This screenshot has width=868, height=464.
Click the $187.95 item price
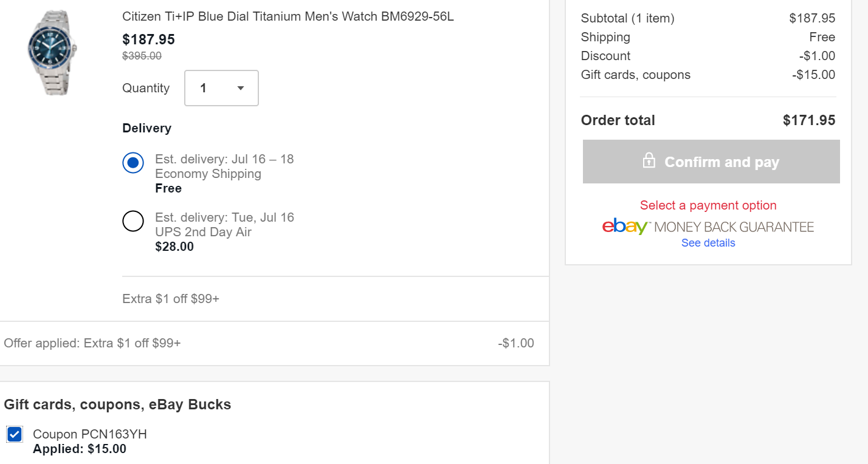[x=148, y=39]
